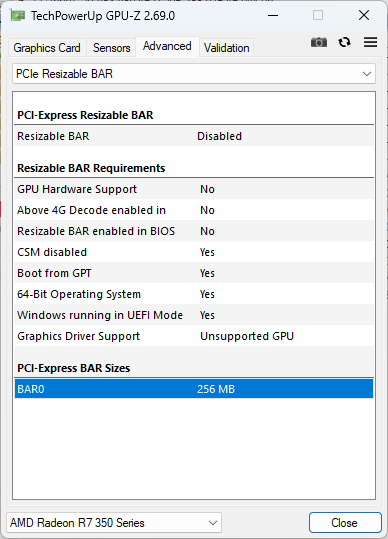Click the Yes value for Boot from GPT
Viewport: 388px width, 539px height.
207,273
